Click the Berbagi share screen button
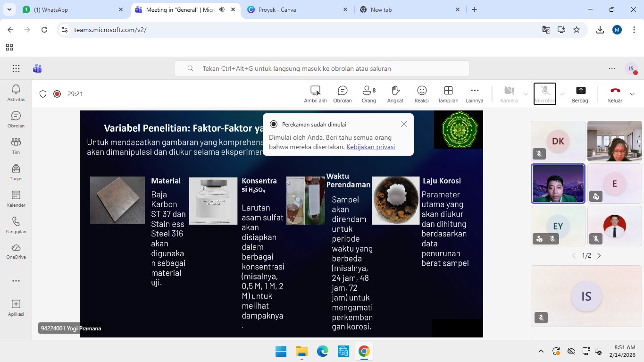Viewport: 644px width, 362px height. 580,94
